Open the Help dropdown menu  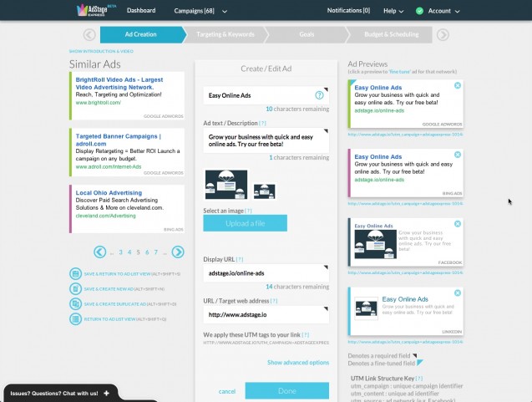tap(393, 11)
